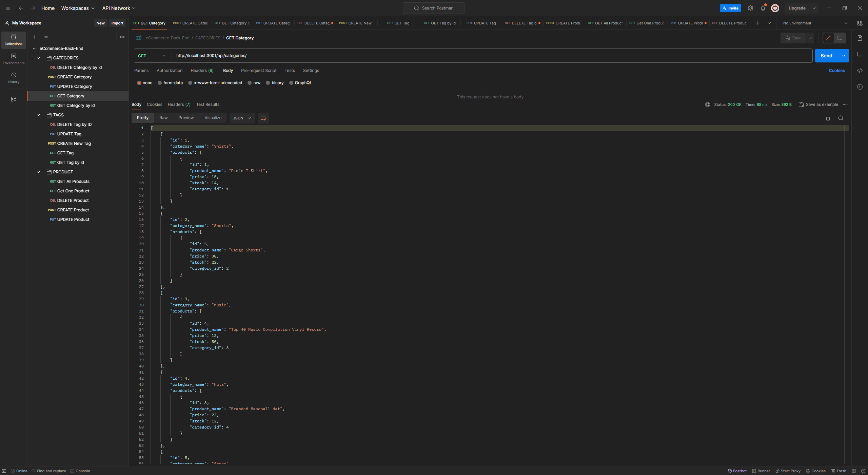Open the GET method dropdown
Viewport: 868px width, 475px height.
click(x=152, y=56)
